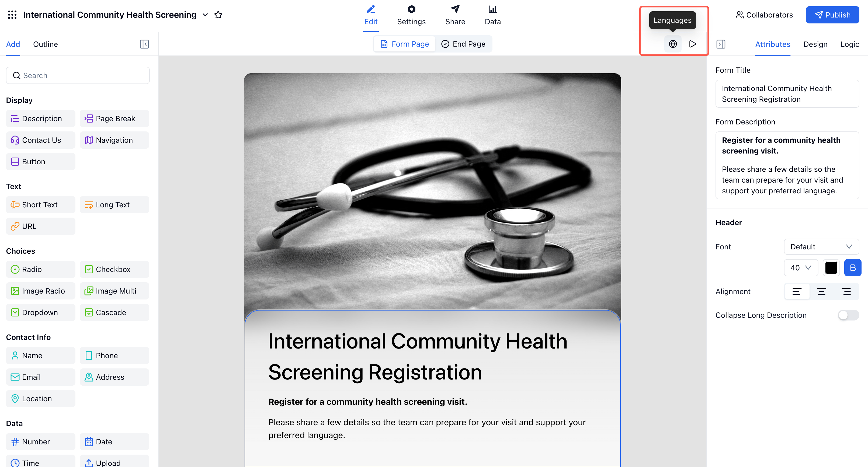The image size is (868, 467).
Task: Add an Image Radio field
Action: click(40, 291)
